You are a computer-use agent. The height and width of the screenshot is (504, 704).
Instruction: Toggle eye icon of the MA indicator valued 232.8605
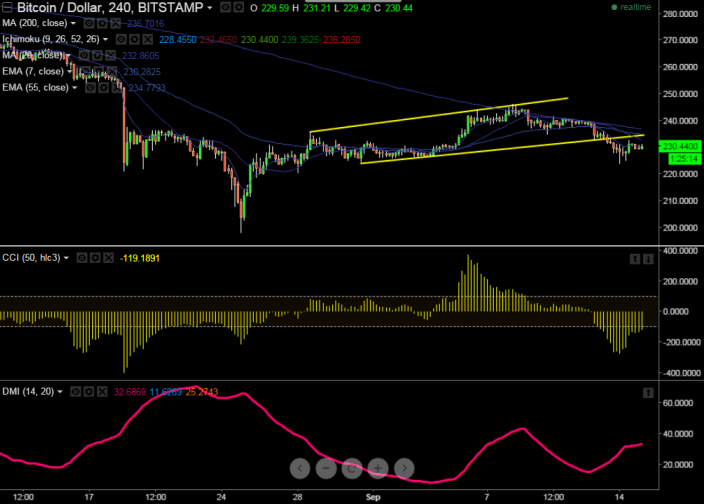[84, 56]
